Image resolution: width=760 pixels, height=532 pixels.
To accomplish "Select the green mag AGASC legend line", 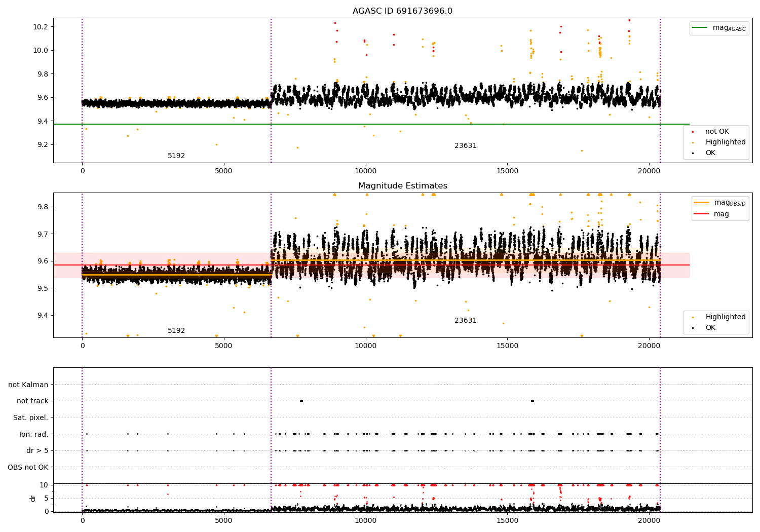I will (701, 28).
